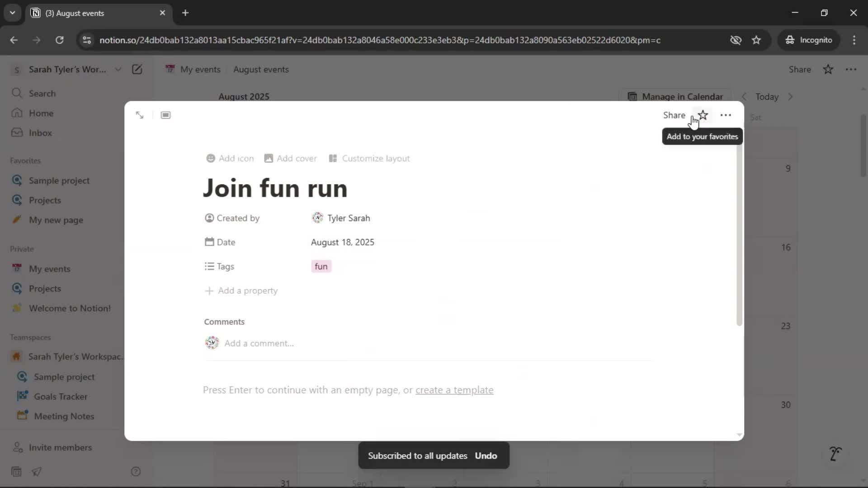Open templates icon at sidebar bottom
The height and width of the screenshot is (488, 868).
[x=16, y=472]
